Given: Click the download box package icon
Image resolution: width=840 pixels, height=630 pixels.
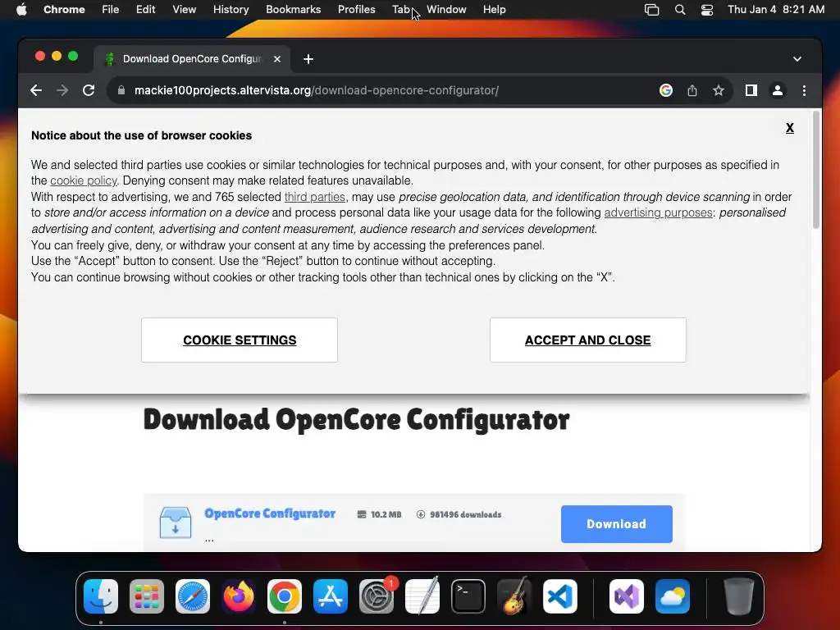Looking at the screenshot, I should pos(176,523).
